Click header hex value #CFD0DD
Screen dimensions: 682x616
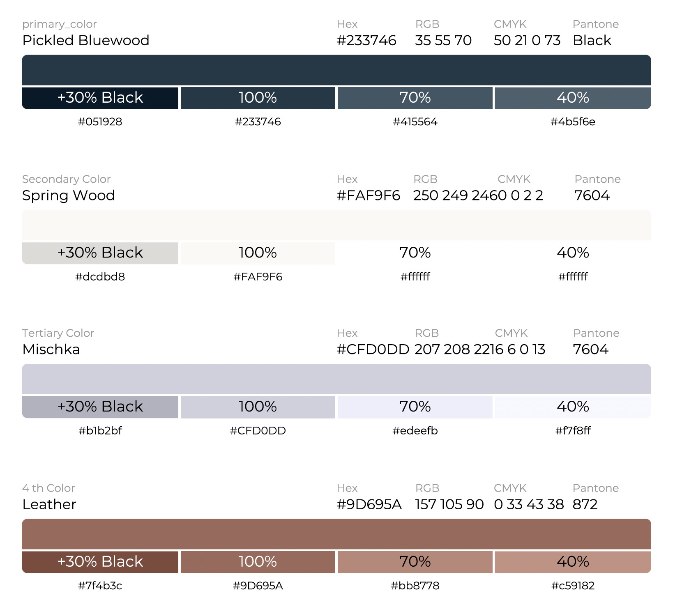[373, 349]
